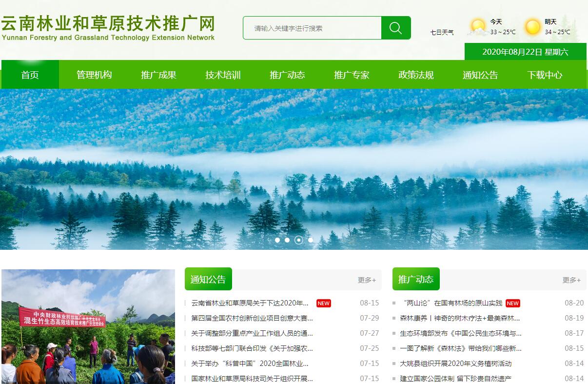Click the 七日天气 link

[442, 32]
